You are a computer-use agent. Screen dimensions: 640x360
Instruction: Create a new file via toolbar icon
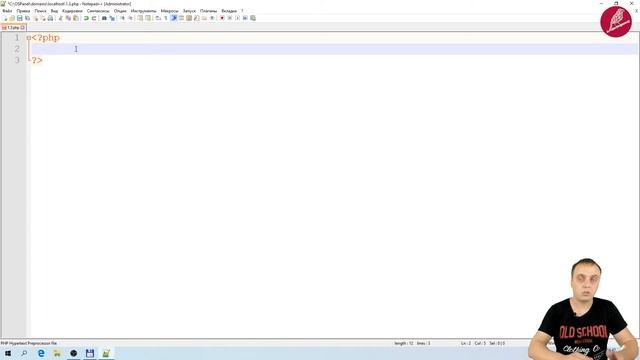pos(5,18)
